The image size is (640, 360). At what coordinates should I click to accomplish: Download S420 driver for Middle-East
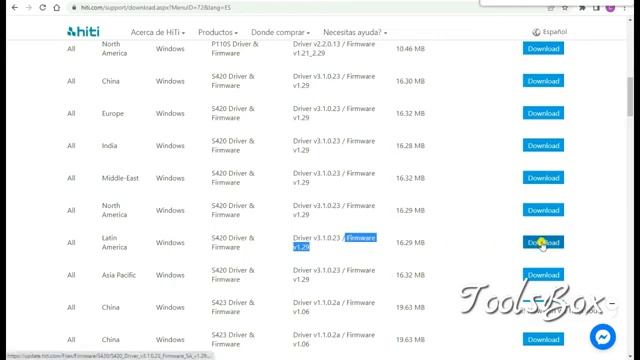tap(543, 178)
